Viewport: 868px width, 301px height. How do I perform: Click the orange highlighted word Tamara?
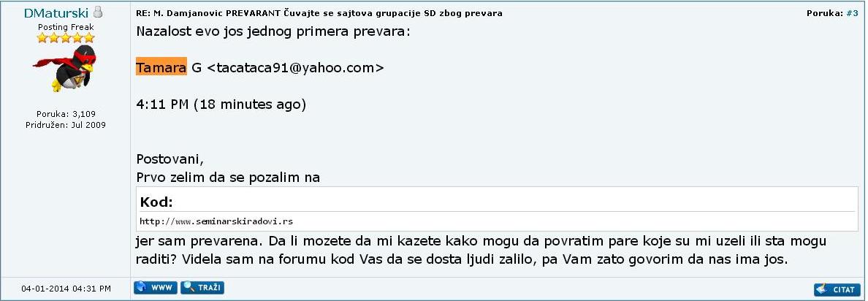point(161,67)
